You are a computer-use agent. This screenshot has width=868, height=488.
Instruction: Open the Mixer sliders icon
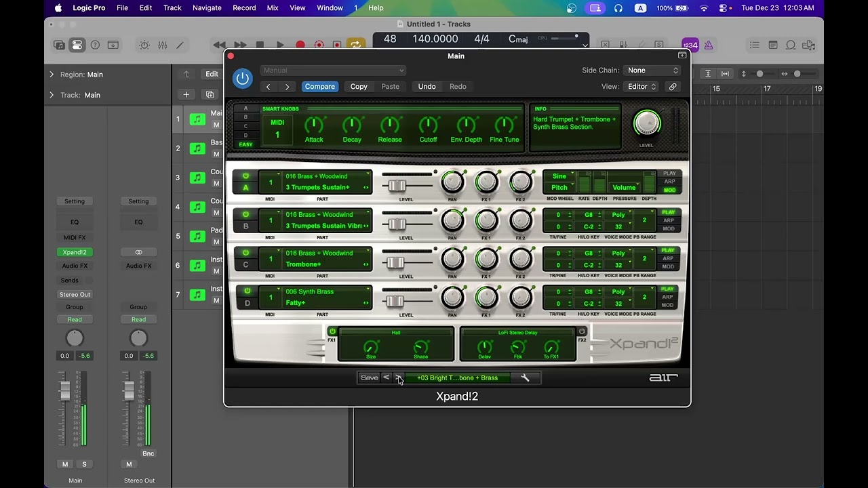tap(163, 45)
